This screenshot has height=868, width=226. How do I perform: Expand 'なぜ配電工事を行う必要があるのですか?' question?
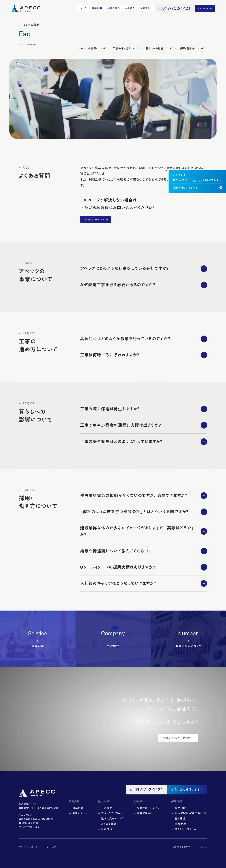(x=203, y=285)
